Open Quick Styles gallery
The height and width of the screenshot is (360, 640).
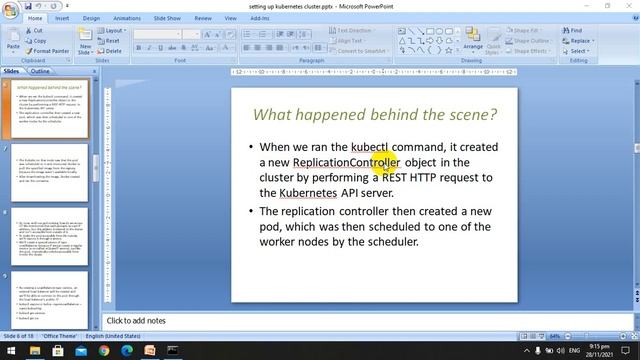pos(493,41)
